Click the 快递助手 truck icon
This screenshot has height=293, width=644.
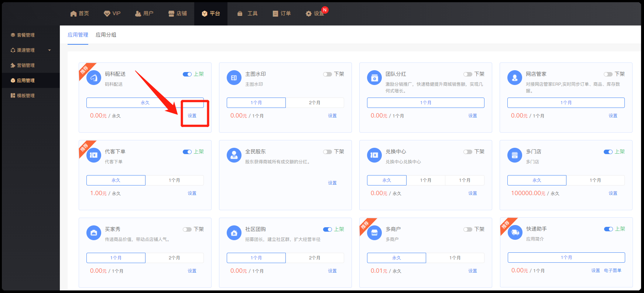coord(515,232)
